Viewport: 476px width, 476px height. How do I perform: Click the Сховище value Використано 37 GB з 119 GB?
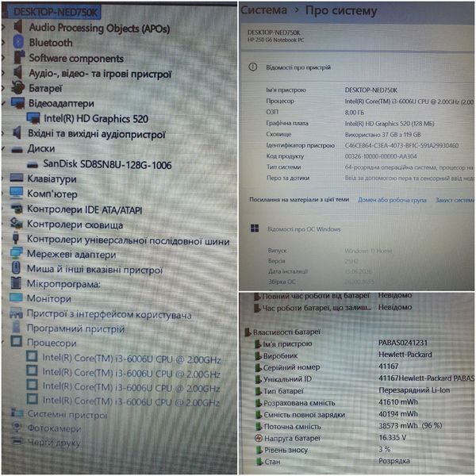point(383,135)
